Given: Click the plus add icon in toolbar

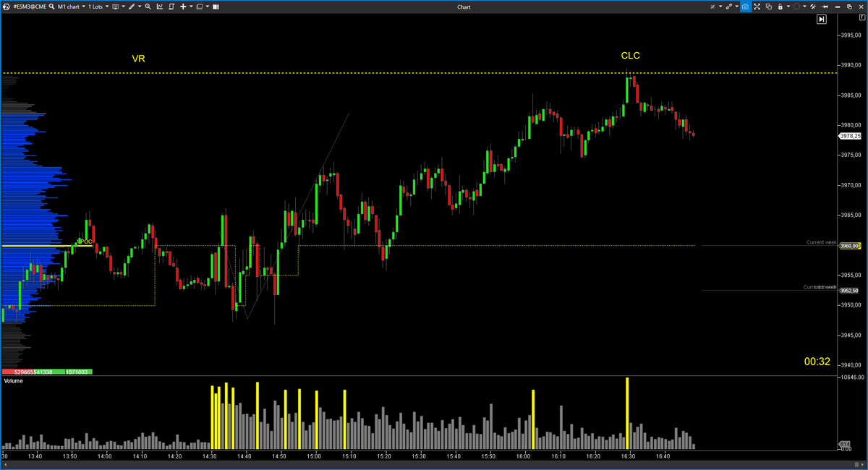Looking at the screenshot, I should pos(183,7).
